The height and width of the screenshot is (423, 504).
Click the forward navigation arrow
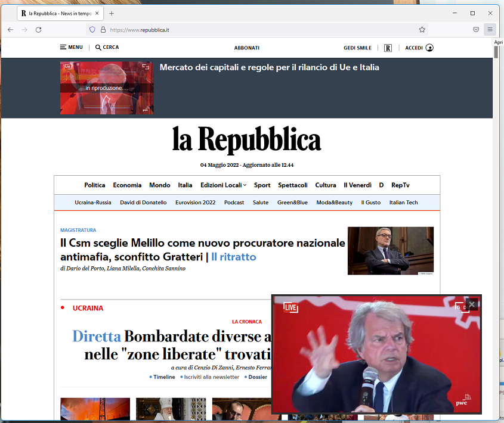pos(24,30)
